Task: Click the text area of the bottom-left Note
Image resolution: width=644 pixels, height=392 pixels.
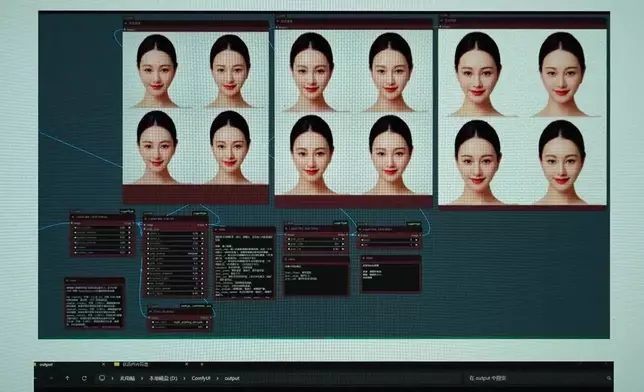Action: pos(94,305)
